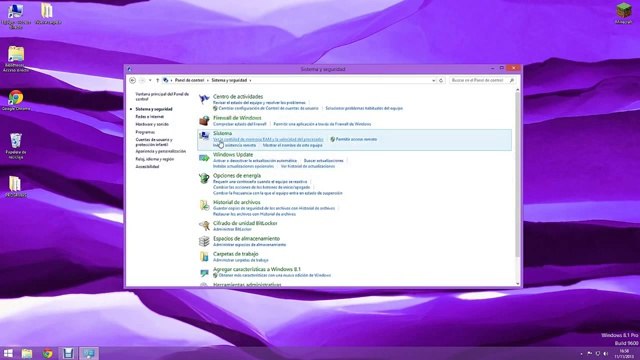This screenshot has height=360, width=640.
Task: Select the Bibliotecas desktop shortcut icon
Action: (x=16, y=59)
